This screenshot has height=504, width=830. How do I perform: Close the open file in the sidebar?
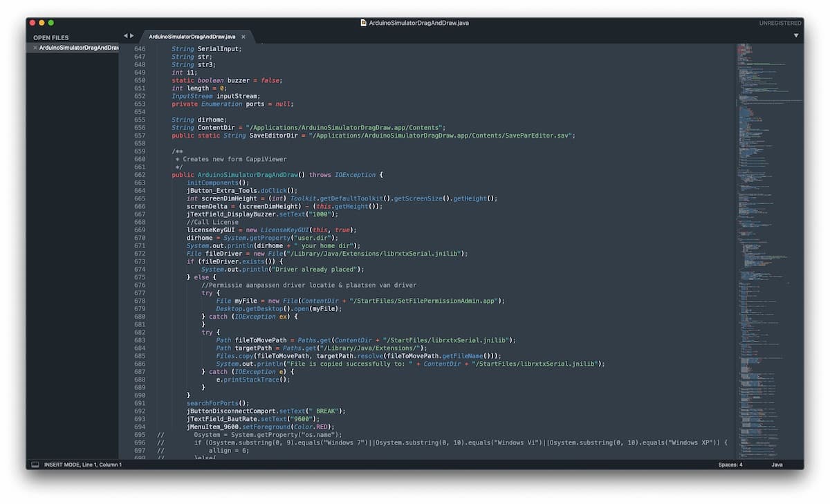[35, 48]
